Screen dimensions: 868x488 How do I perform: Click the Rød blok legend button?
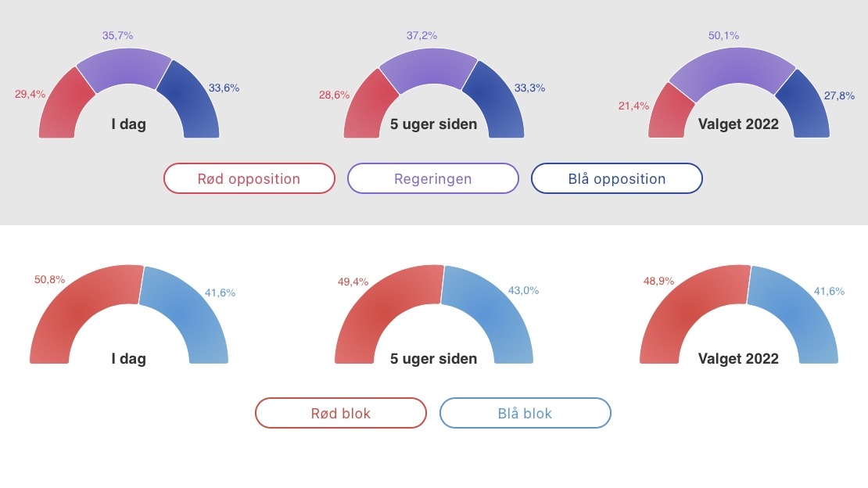[340, 413]
